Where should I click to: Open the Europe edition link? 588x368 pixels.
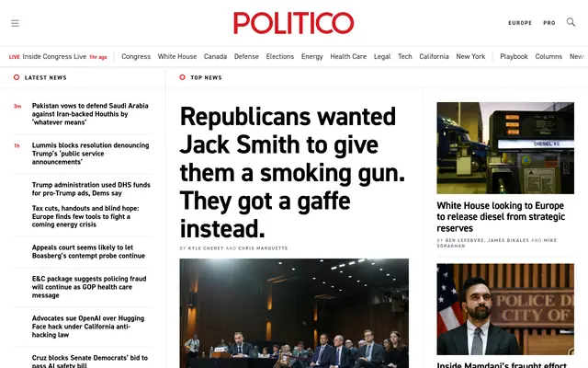point(520,23)
